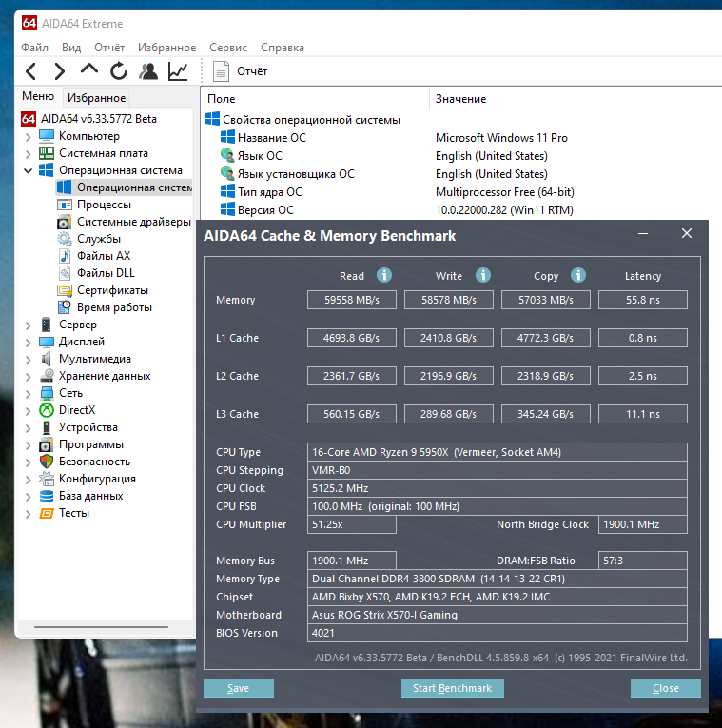The height and width of the screenshot is (728, 722).
Task: Open Файлы DLL in the tree
Action: [x=97, y=273]
